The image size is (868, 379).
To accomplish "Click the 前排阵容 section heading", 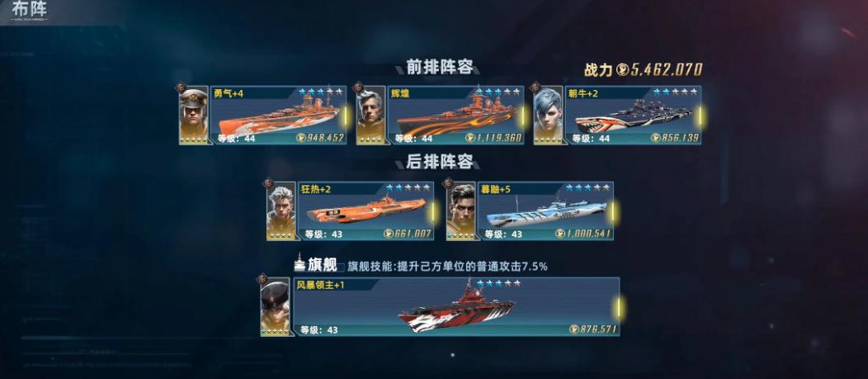I will [440, 68].
